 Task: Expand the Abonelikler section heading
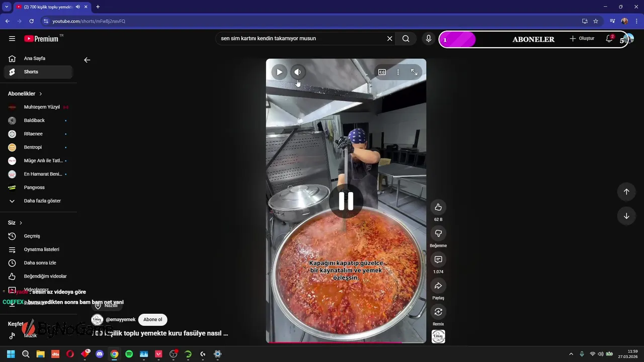coord(25,94)
